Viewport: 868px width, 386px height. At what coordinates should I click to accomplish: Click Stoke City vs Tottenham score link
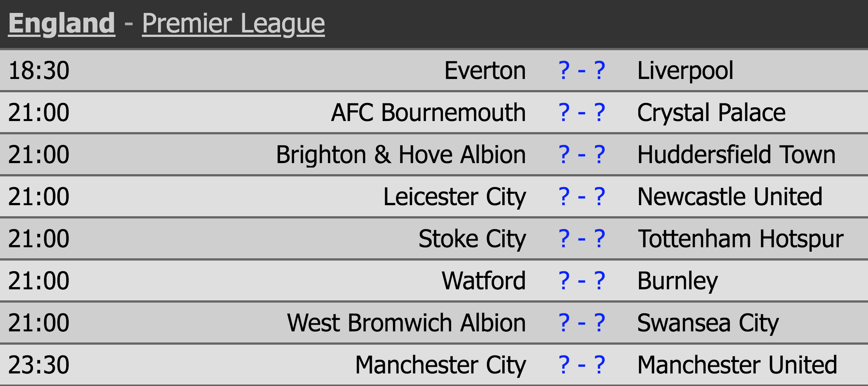pyautogui.click(x=582, y=239)
